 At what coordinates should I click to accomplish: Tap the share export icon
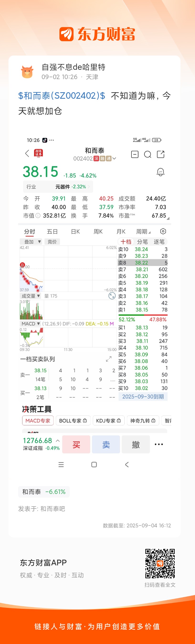point(161,154)
